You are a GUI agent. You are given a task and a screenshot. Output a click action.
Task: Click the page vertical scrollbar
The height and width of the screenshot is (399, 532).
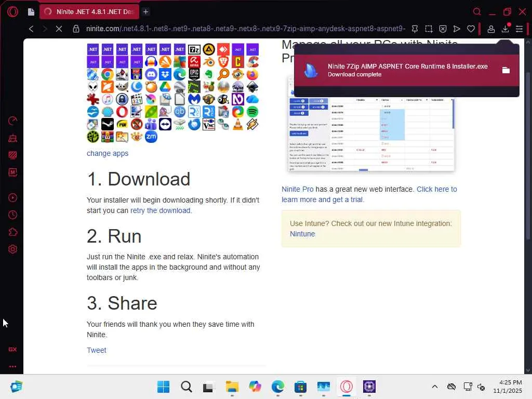[528, 156]
